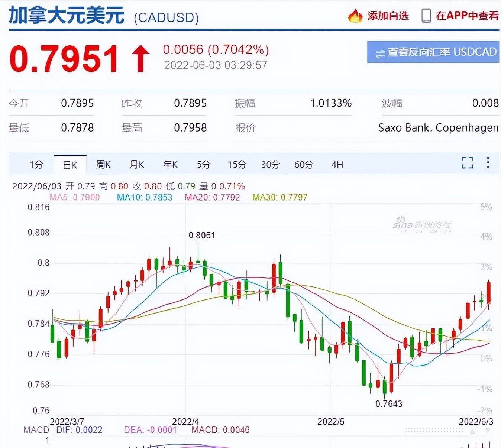
Task: Select the 年K yearly chart tab
Action: [x=170, y=165]
